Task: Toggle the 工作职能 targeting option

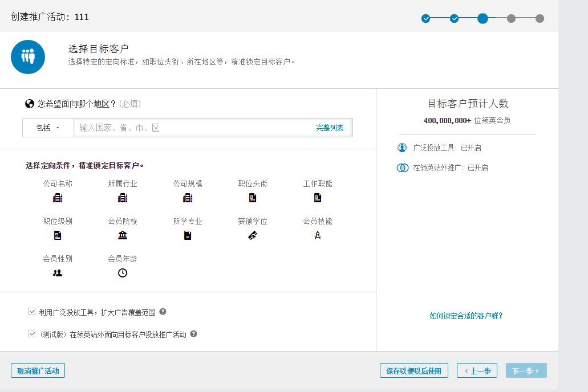Action: pos(318,198)
